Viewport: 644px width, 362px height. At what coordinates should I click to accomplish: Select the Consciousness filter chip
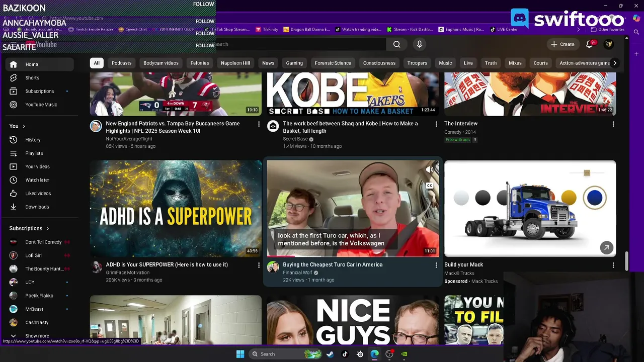pyautogui.click(x=379, y=63)
